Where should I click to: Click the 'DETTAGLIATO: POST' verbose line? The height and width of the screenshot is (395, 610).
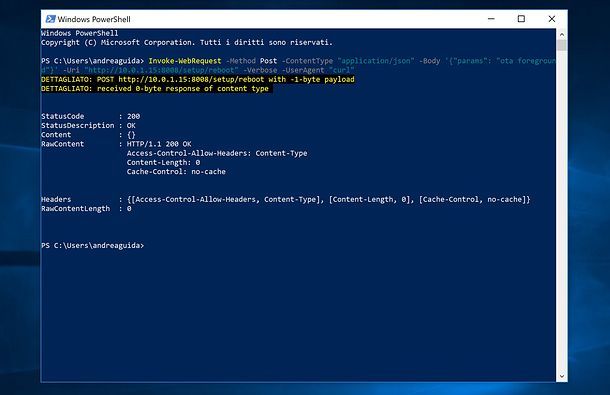[x=198, y=79]
